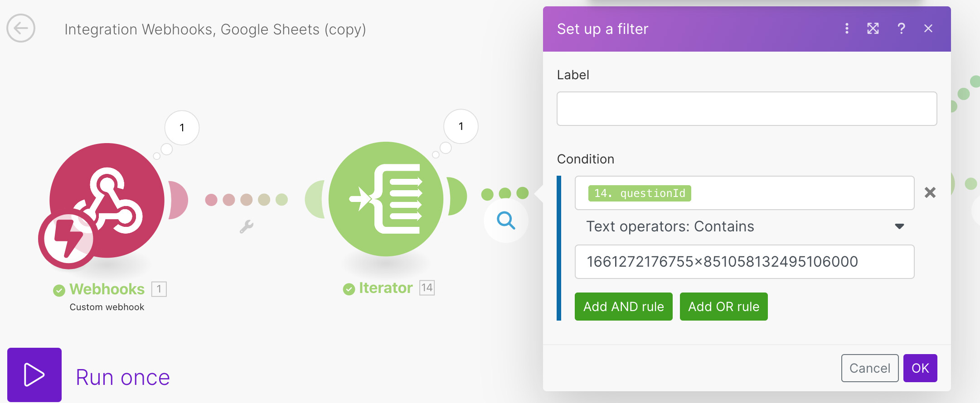980x403 pixels.
Task: Click the condition value field
Action: click(x=744, y=262)
